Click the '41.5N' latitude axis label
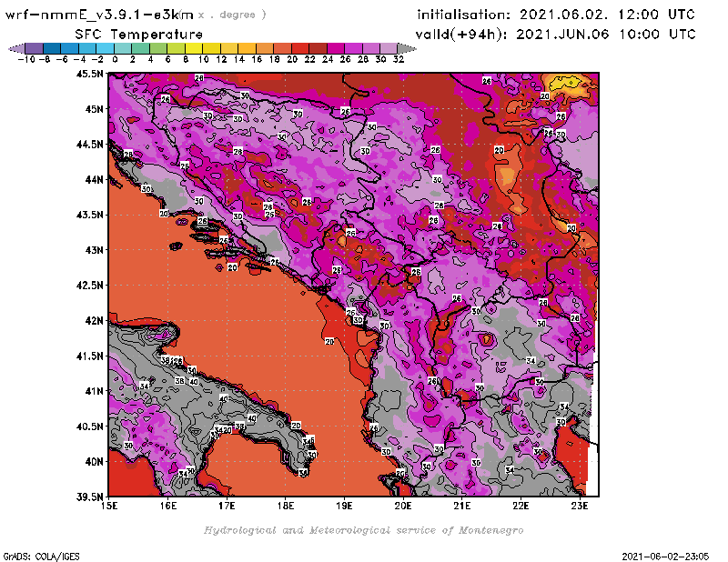 click(90, 356)
